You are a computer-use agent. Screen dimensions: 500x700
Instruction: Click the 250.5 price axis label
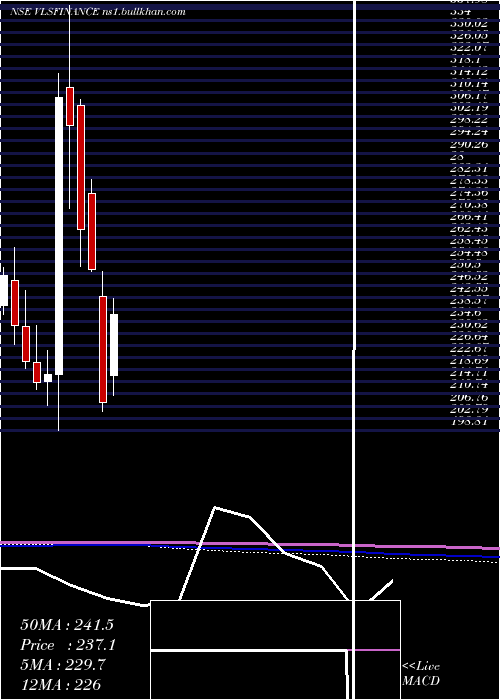point(465,265)
